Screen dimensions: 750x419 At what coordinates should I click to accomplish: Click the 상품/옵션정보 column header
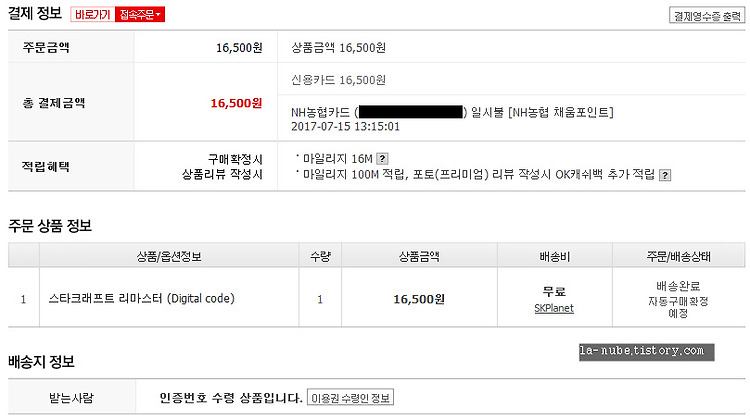pyautogui.click(x=169, y=256)
